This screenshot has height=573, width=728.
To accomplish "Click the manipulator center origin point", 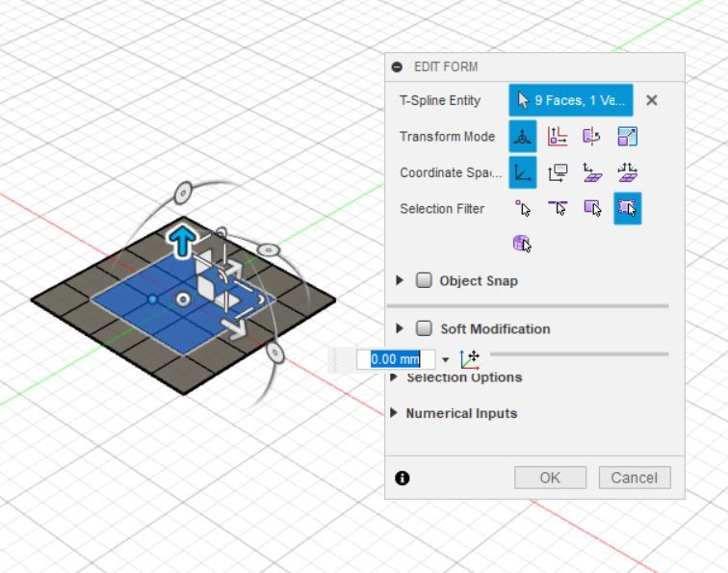I will (183, 300).
